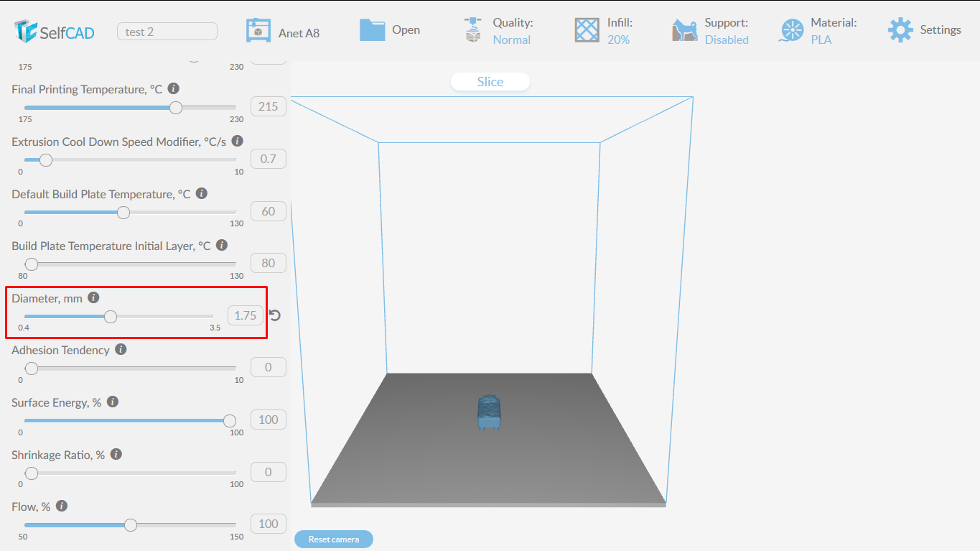The image size is (980, 551).
Task: Show info for Diameter setting
Action: coord(93,297)
